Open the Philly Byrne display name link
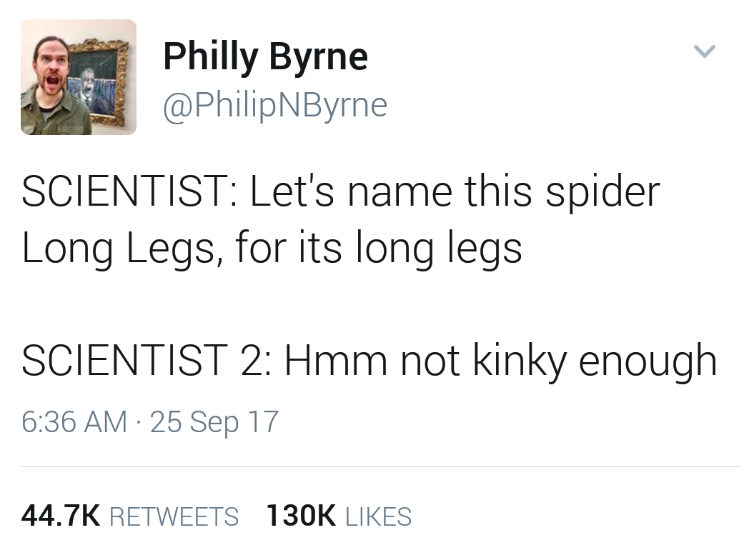Viewport: 744px width, 560px height. pos(265,56)
